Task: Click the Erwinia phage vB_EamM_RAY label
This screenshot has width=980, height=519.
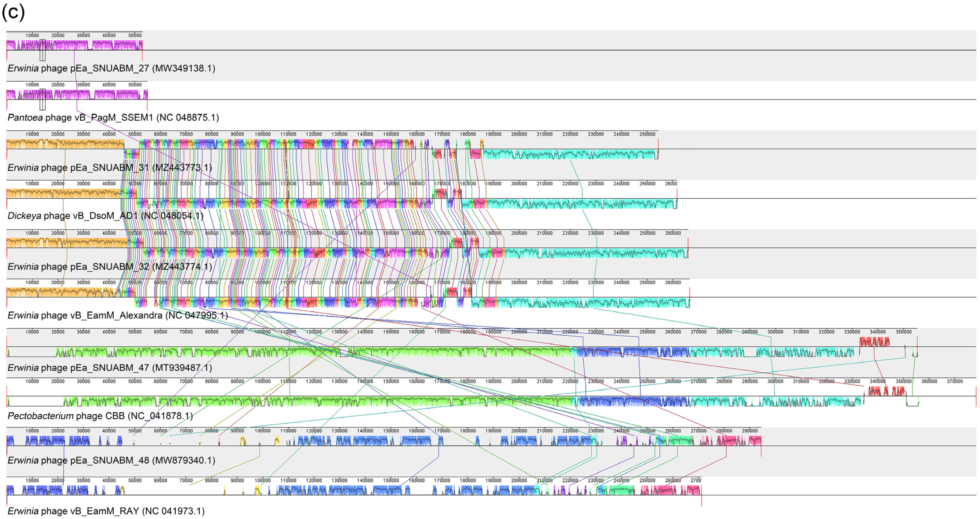Action: (106, 511)
